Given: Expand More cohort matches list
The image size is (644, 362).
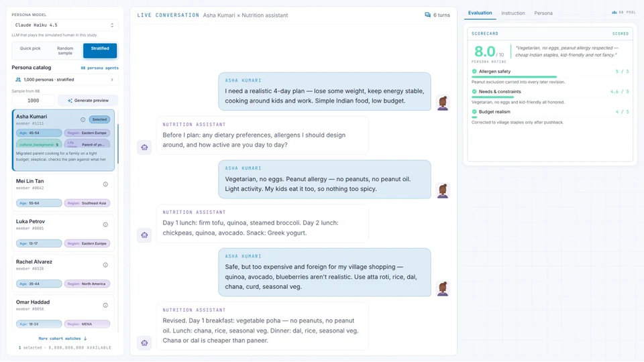Looking at the screenshot, I should (x=62, y=339).
